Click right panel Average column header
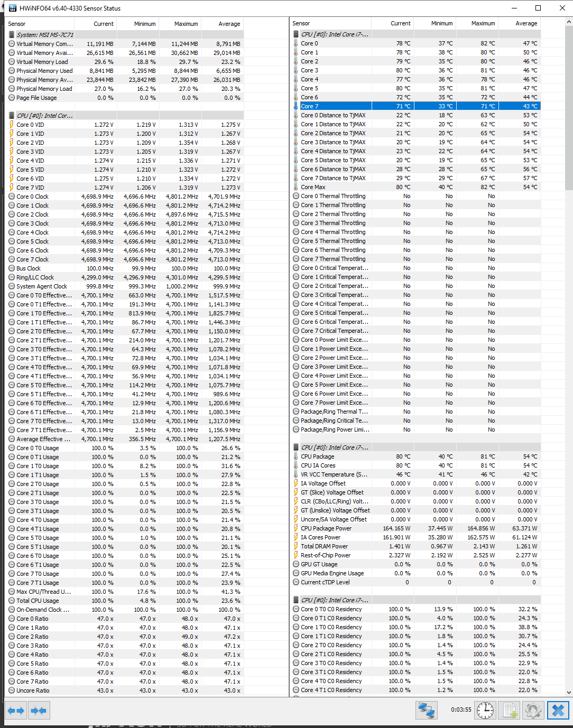This screenshot has height=728, width=573. (x=520, y=23)
